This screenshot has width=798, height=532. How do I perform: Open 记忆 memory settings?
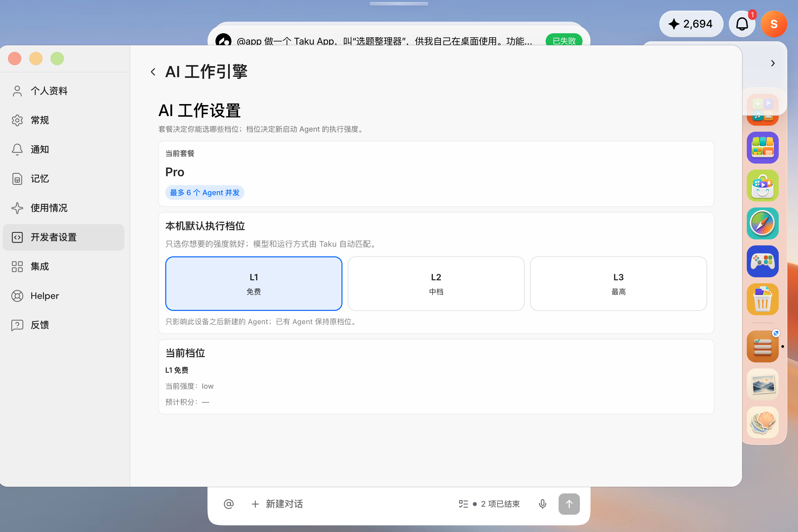64,179
